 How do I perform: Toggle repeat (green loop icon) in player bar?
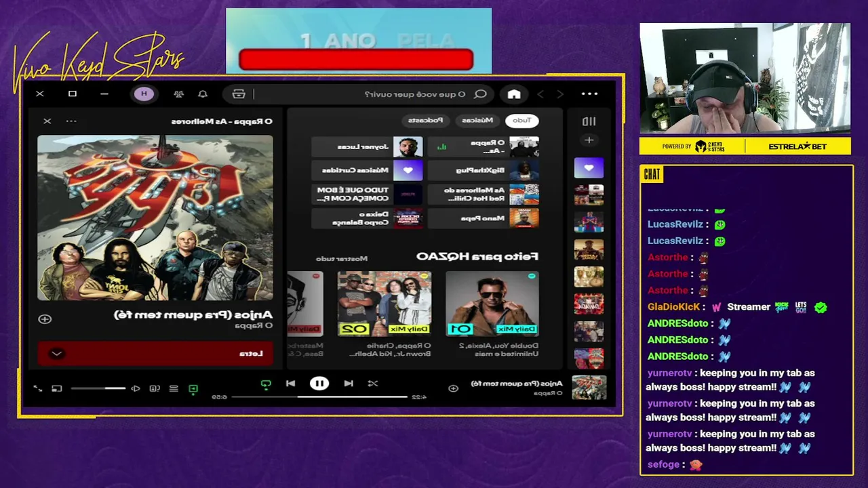pos(266,384)
